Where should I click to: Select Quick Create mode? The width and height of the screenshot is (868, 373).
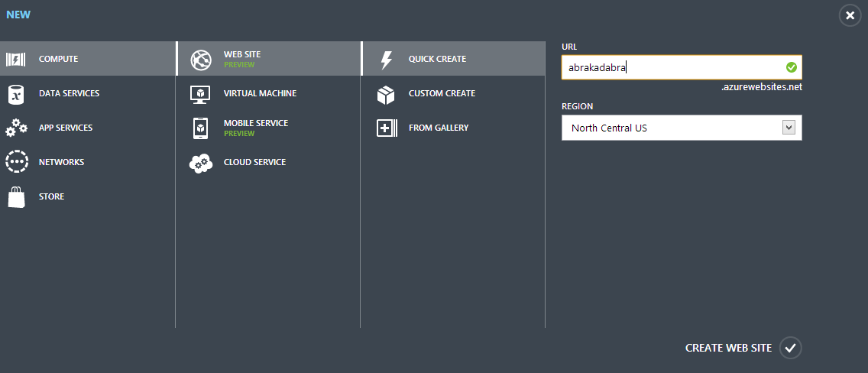coord(453,59)
